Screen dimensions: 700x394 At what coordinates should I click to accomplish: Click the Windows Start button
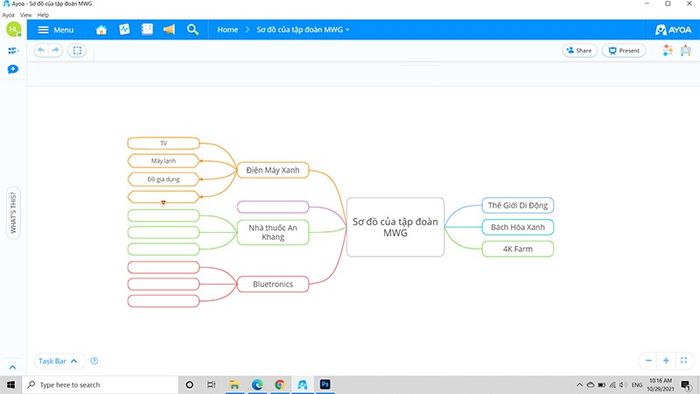[11, 385]
